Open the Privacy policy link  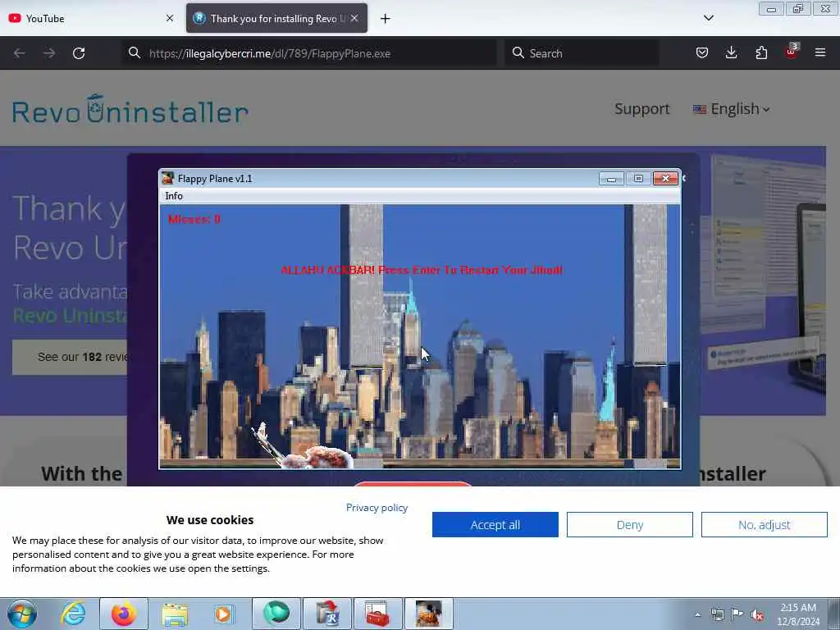coord(377,507)
